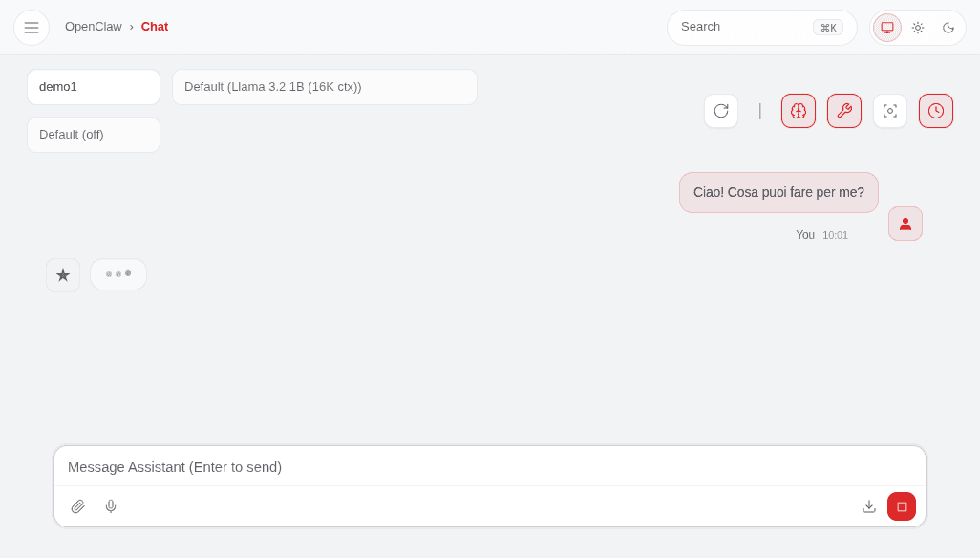Open the Default (off) selector
The image size is (980, 558).
click(93, 135)
